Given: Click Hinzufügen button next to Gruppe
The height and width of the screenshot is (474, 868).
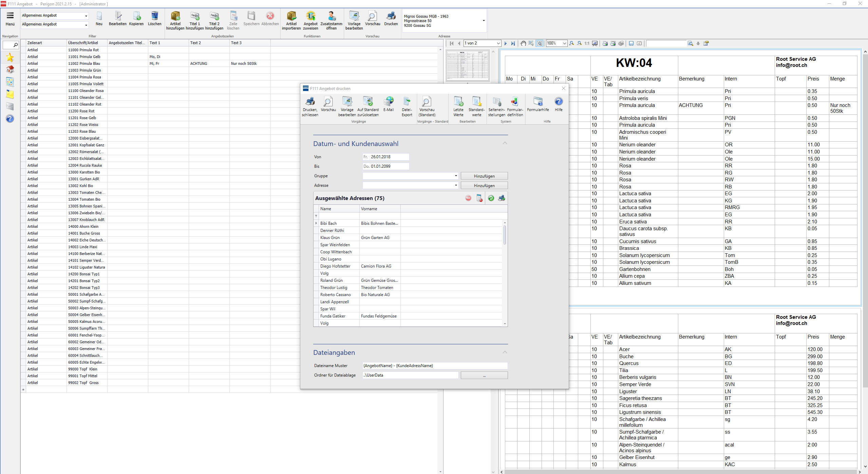Looking at the screenshot, I should pos(484,176).
